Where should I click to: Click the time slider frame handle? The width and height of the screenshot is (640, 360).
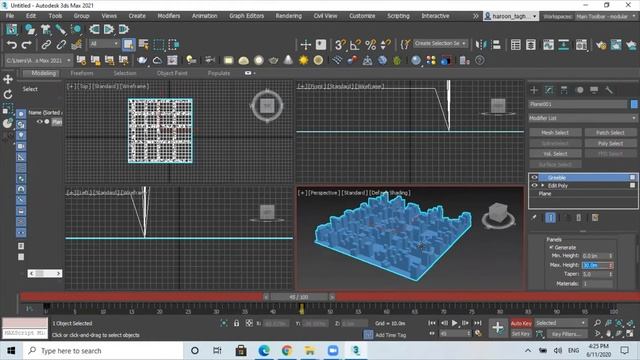299,297
